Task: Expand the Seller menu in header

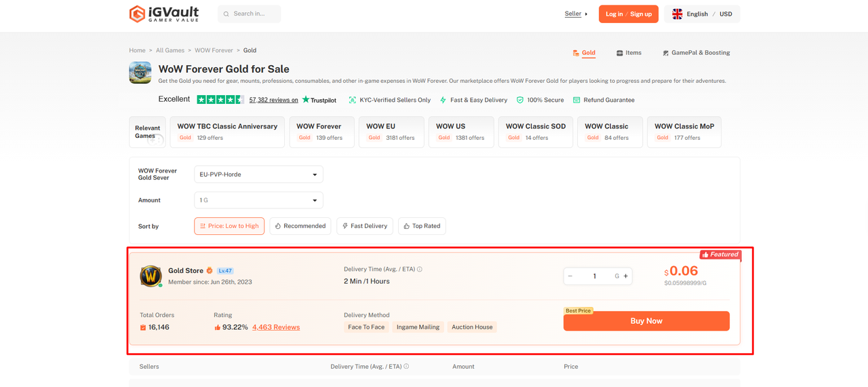Action: tap(576, 14)
